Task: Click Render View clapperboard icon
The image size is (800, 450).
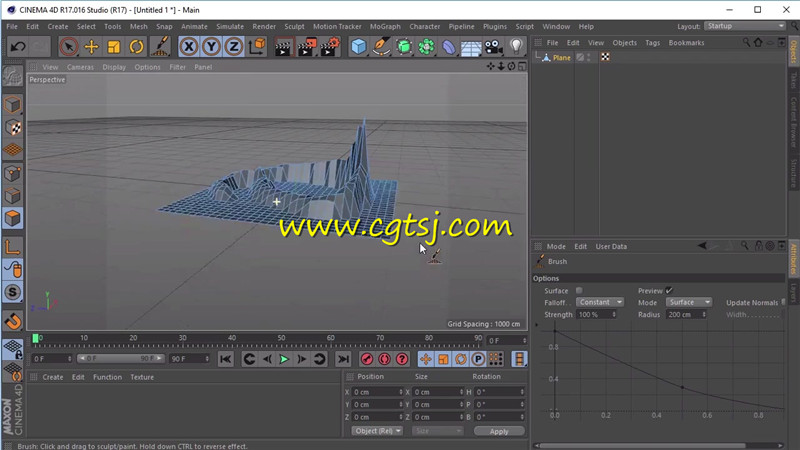Action: 283,47
